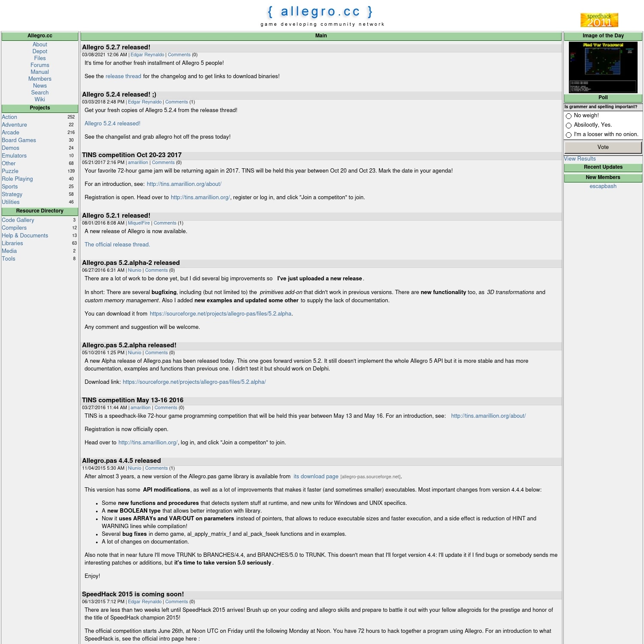Open the Demos projects category

tap(10, 148)
